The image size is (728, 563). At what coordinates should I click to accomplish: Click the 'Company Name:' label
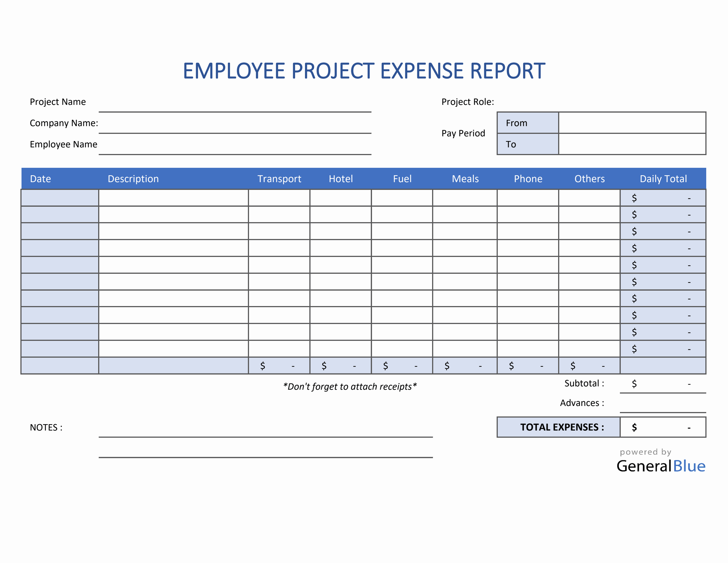(x=64, y=123)
